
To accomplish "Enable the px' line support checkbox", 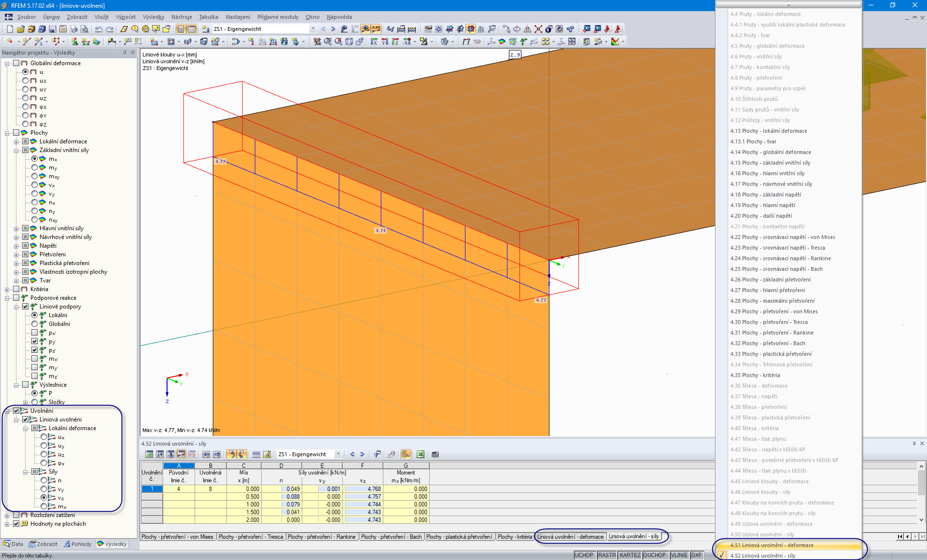I will click(x=35, y=333).
